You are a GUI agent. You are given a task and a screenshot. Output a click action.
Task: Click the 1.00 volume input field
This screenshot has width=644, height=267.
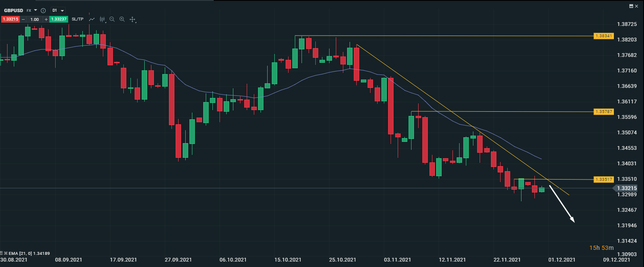(35, 19)
